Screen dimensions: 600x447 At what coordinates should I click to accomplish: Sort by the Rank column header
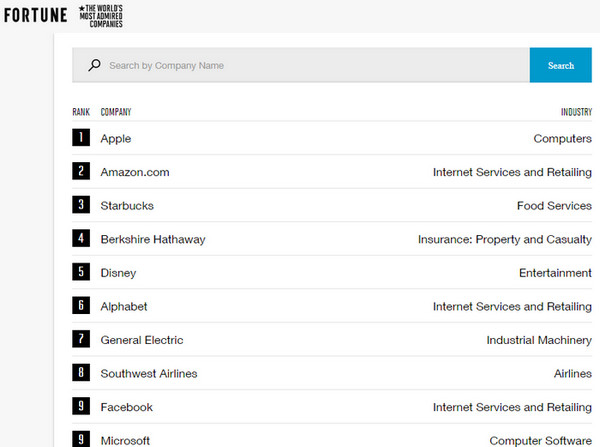pos(81,112)
